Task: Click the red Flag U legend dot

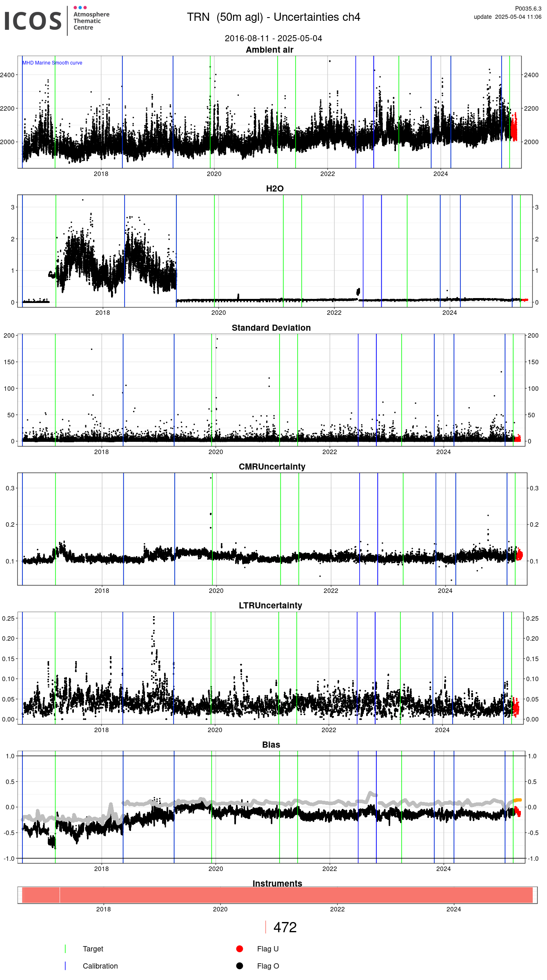Action: 240,949
